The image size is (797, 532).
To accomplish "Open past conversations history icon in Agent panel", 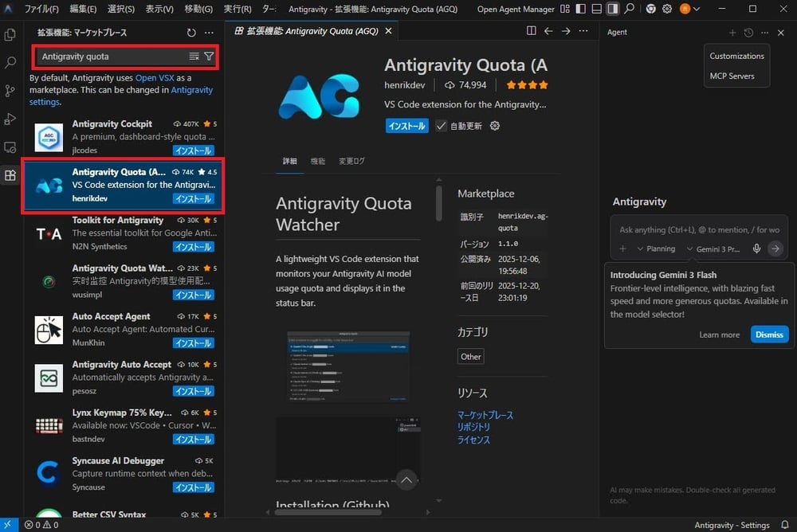I will (748, 33).
